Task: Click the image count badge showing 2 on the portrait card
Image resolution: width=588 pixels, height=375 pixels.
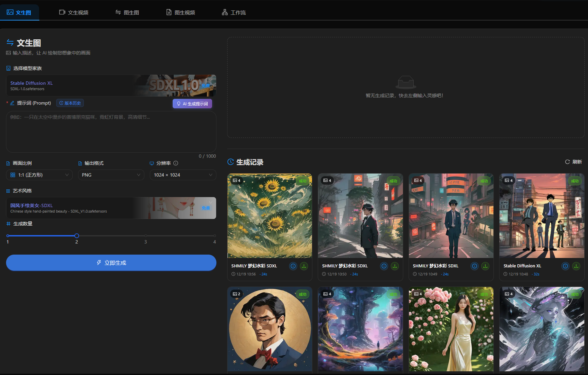Action: (x=237, y=294)
